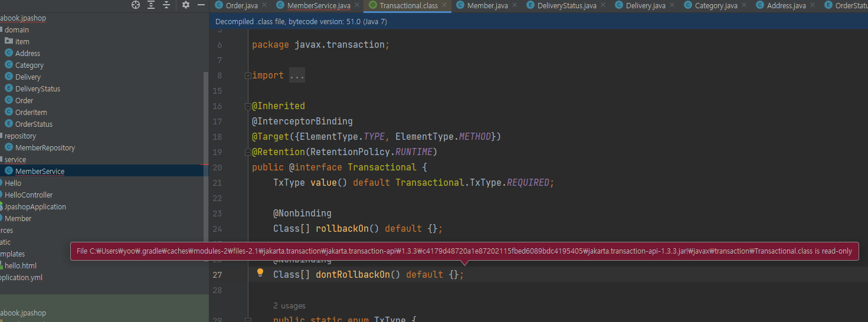Viewport: 868px width, 322px height.
Task: Expand the folded import block
Action: pyautogui.click(x=297, y=75)
